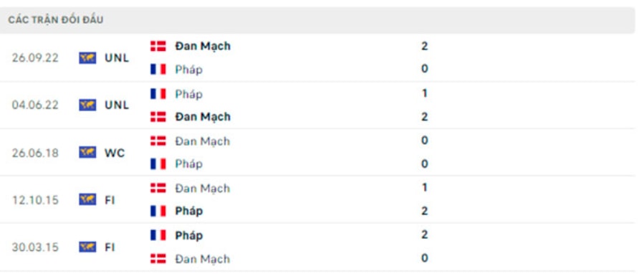
Task: Click France flag in 12.10.15 match
Action: click(x=158, y=211)
